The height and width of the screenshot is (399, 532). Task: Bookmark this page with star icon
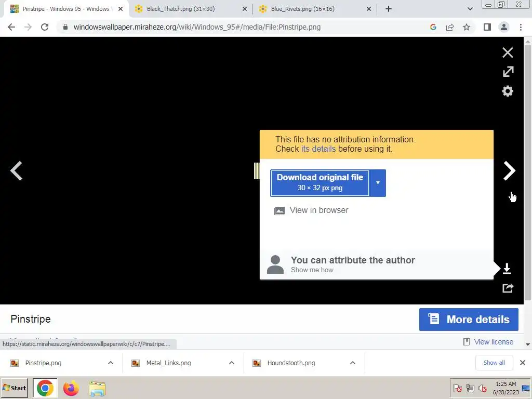click(x=467, y=27)
